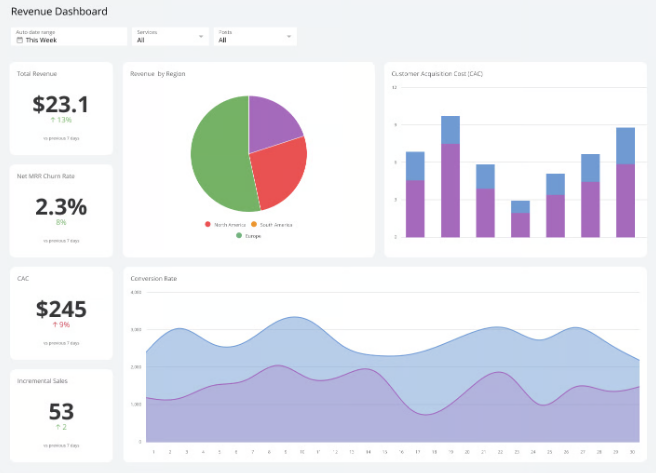Select the $245 CAC value

[61, 309]
